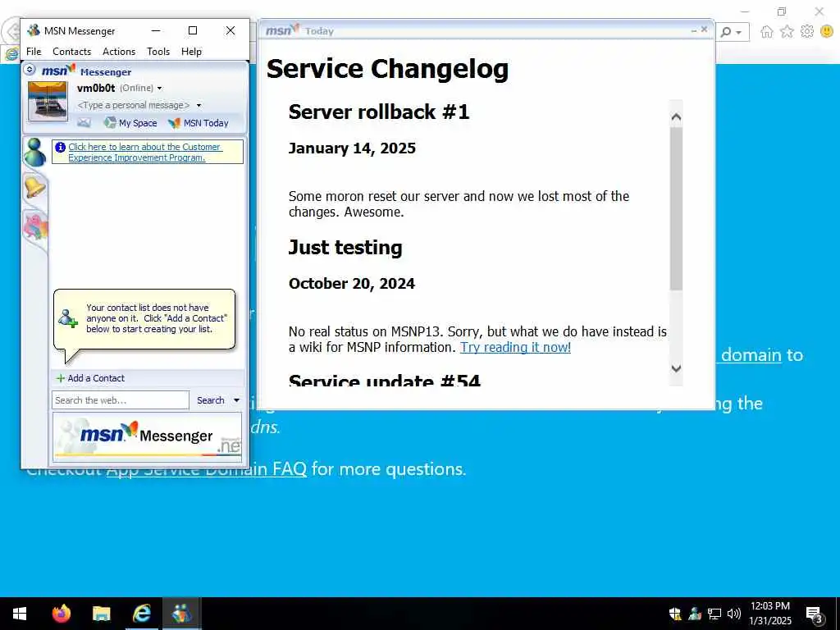
Task: Open the Tools menu
Action: click(x=158, y=52)
